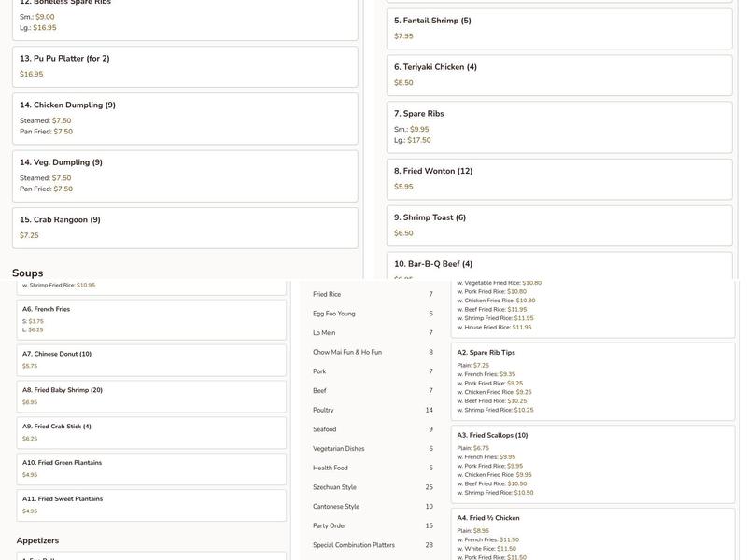Viewport: 747px width, 560px height.
Task: Select the Egg Foo Young category
Action: tap(333, 314)
